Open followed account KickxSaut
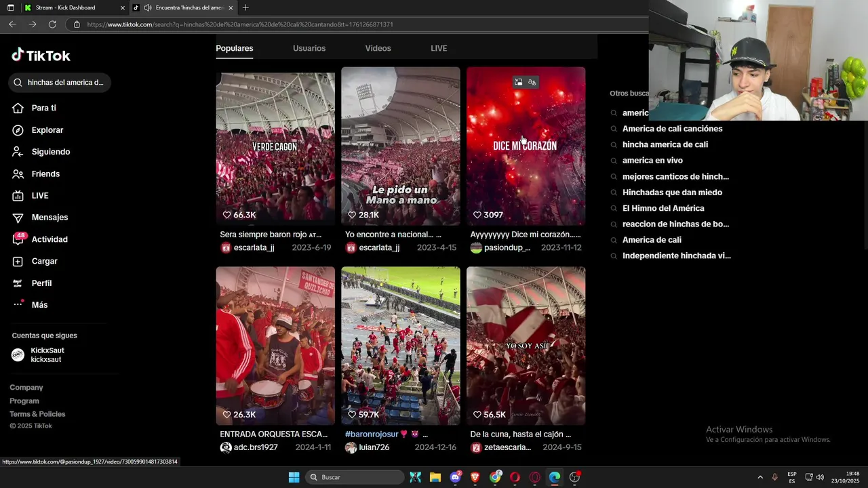Screen dimensions: 868x488 39,355
